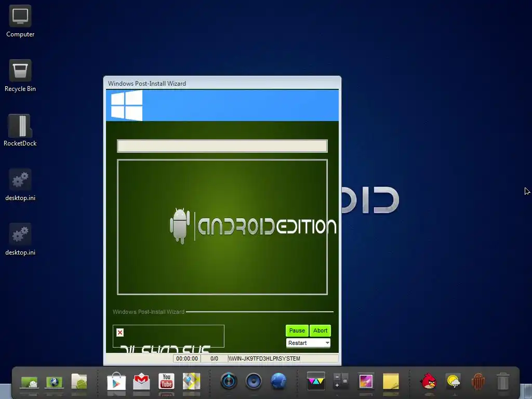Click the Windows Post-Install Wizard title bar
Image resolution: width=532 pixels, height=399 pixels.
pyautogui.click(x=222, y=83)
